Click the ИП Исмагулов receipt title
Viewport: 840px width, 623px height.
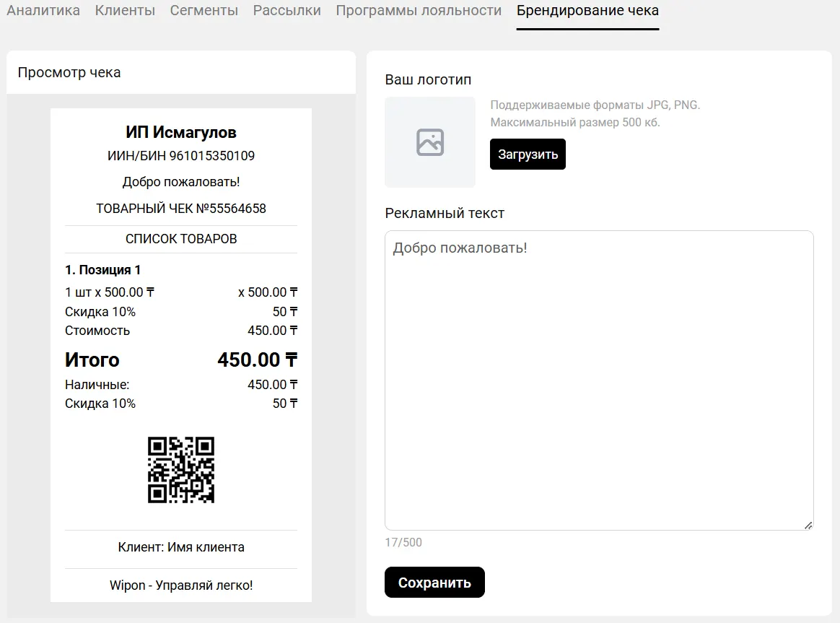pos(181,132)
